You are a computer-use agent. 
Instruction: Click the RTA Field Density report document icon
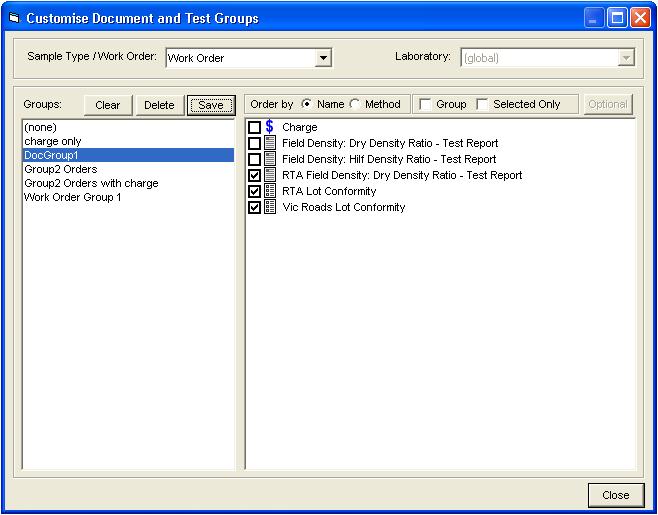pos(270,175)
